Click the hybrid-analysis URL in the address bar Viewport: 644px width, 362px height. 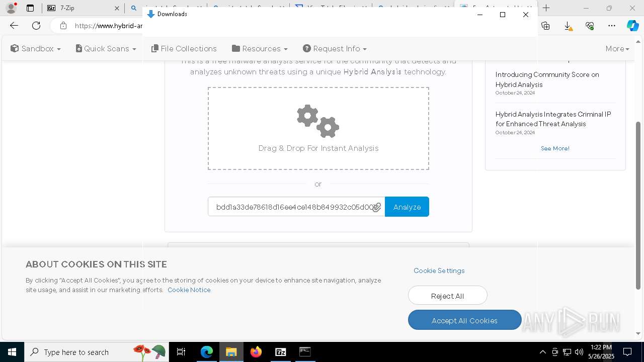tap(109, 26)
